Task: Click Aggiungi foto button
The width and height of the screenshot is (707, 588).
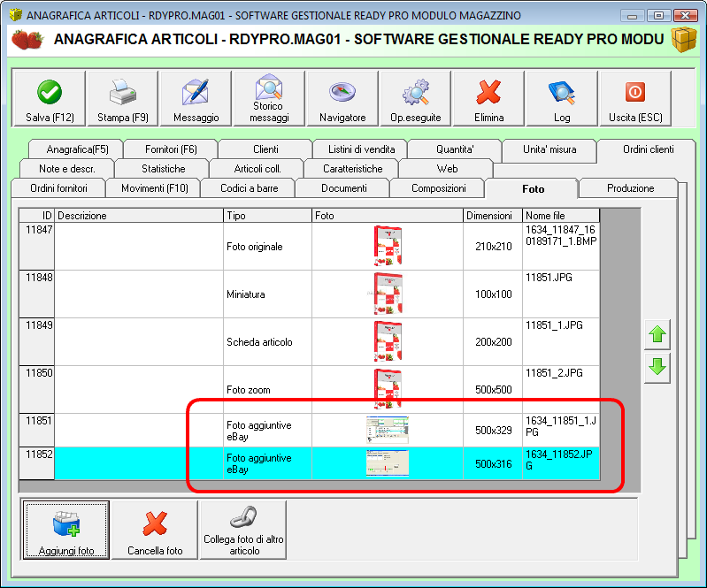Action: pyautogui.click(x=66, y=531)
